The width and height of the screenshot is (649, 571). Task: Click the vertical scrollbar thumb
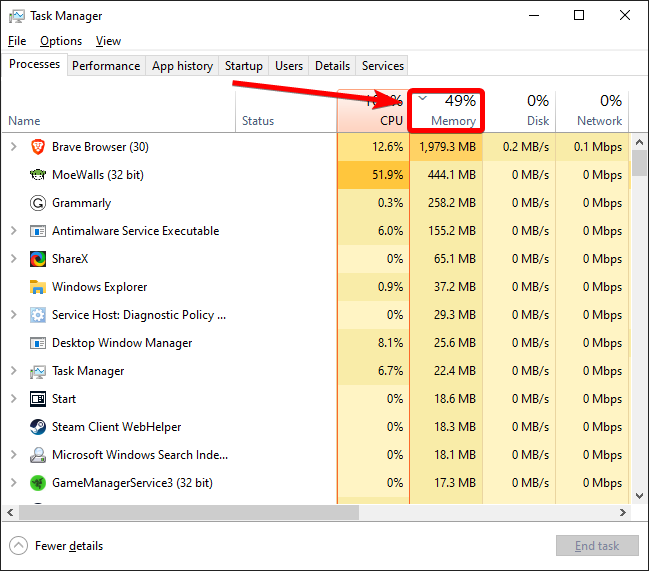(639, 163)
